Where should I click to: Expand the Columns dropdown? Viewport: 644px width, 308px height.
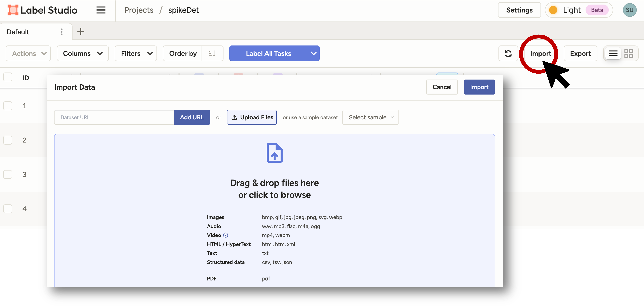83,53
